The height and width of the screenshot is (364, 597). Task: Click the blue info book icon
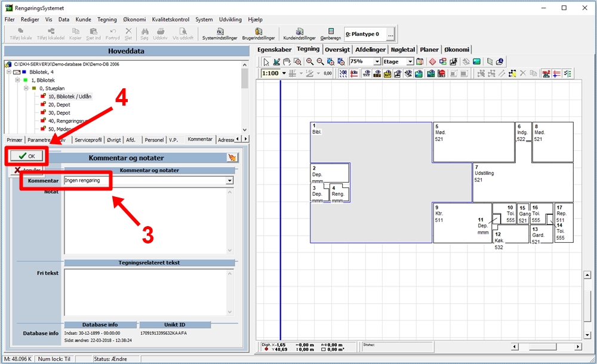point(500,61)
